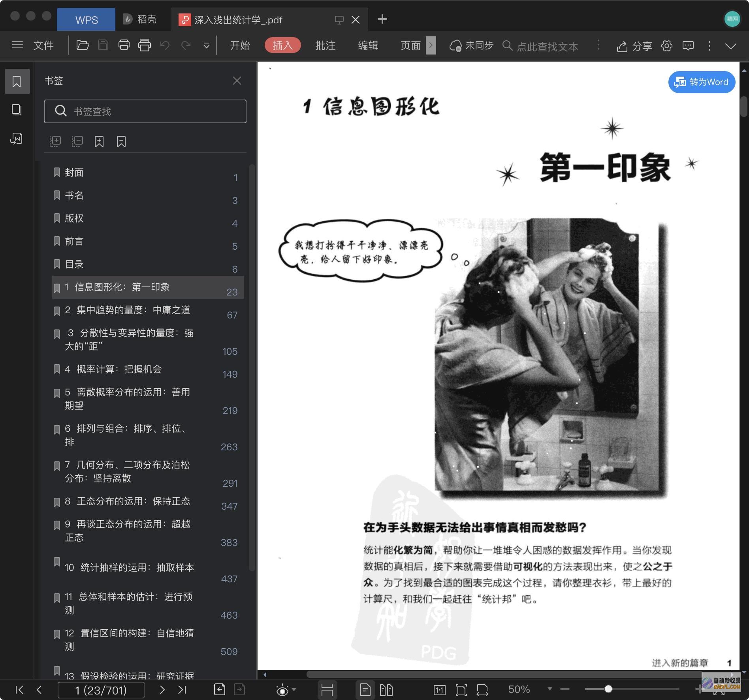
Task: Go to the next page
Action: [x=162, y=690]
